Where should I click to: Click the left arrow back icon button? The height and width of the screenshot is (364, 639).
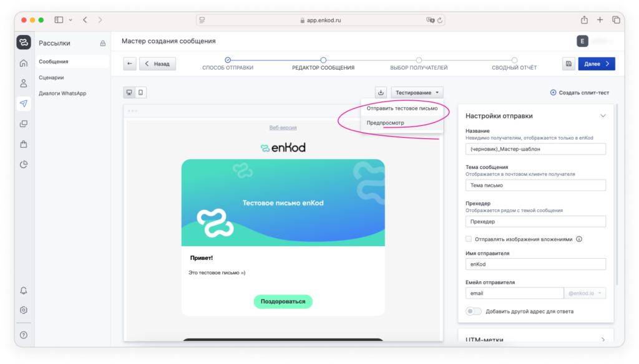point(130,64)
